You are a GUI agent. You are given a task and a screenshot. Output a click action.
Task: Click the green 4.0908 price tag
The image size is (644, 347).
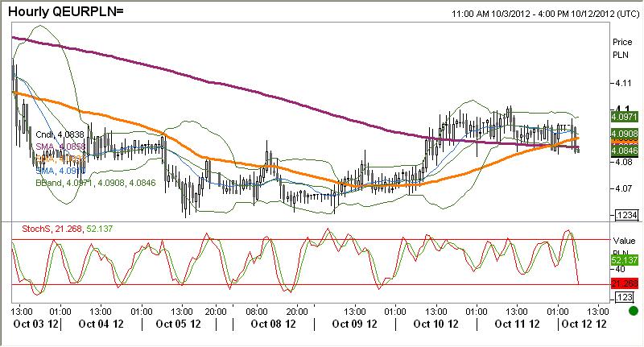(625, 134)
